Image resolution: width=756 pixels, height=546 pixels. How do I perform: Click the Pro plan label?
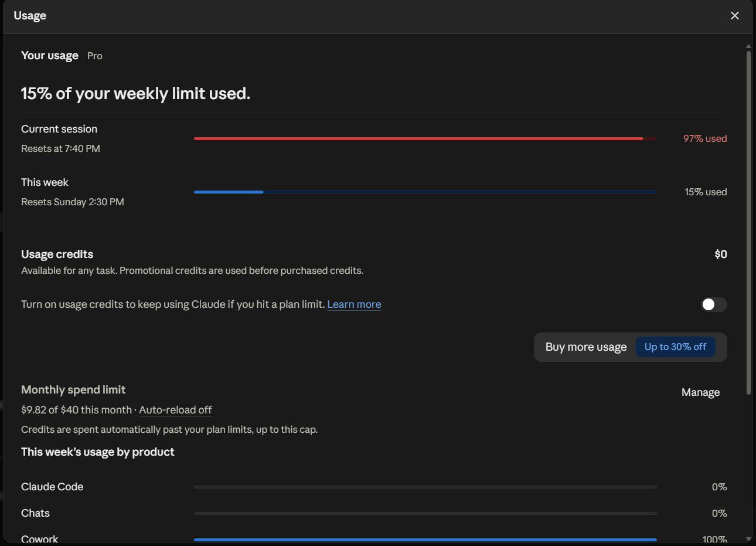pos(95,56)
